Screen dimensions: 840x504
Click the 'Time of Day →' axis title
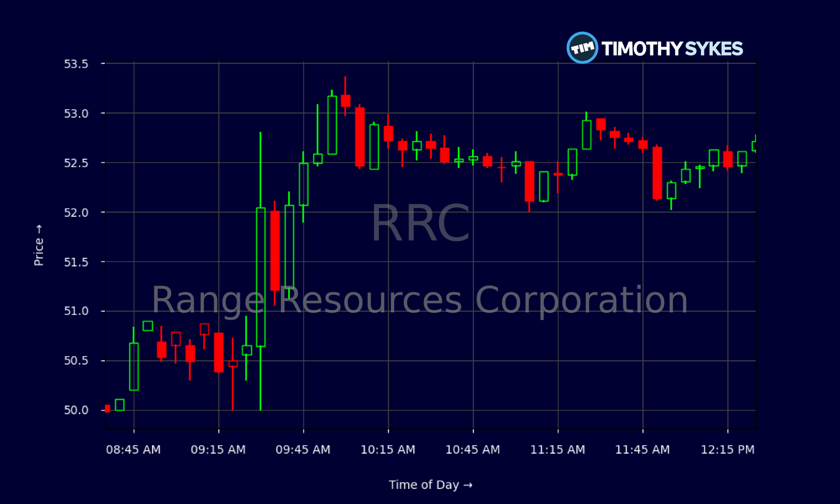click(x=430, y=485)
